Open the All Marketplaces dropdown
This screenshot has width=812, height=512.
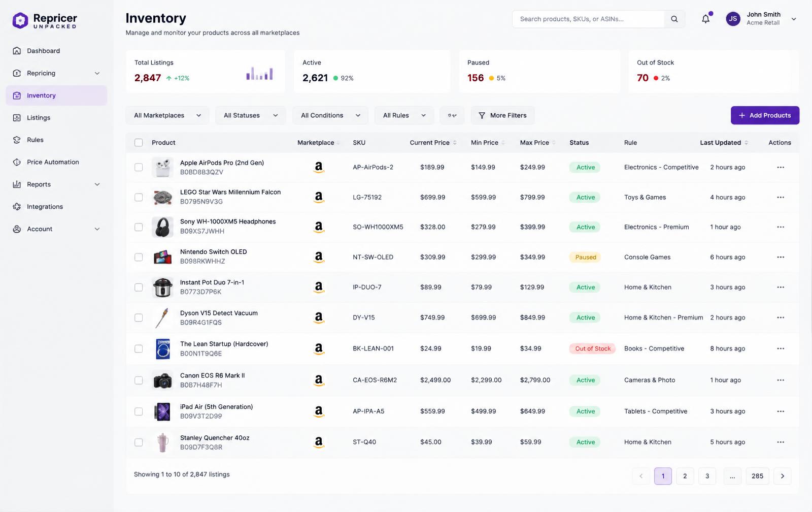tap(167, 115)
